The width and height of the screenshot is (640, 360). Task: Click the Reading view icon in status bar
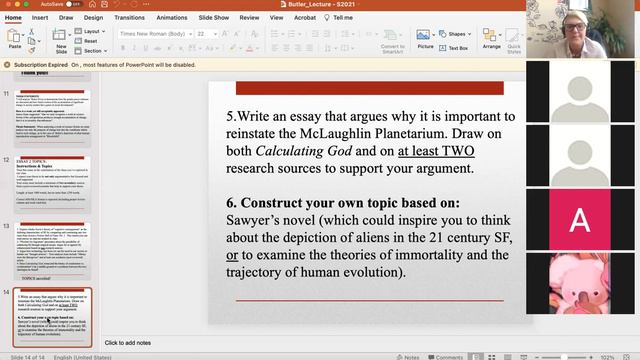click(x=507, y=357)
